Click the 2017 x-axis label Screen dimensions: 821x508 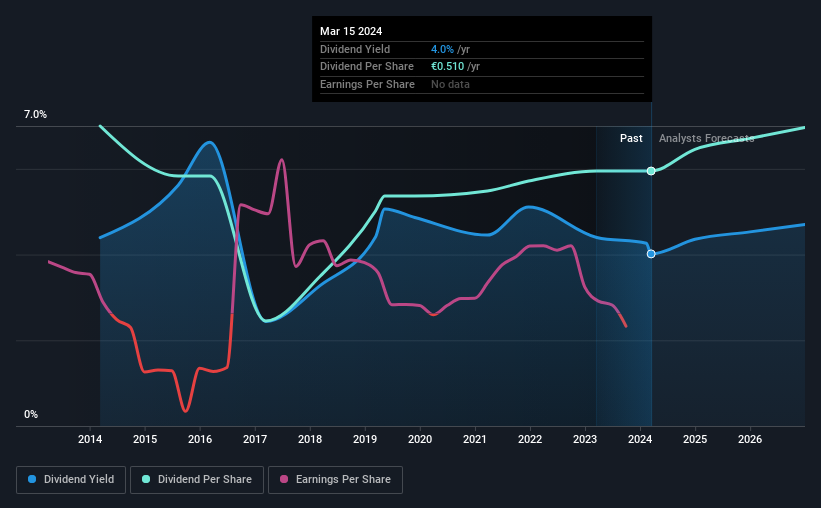pos(255,439)
